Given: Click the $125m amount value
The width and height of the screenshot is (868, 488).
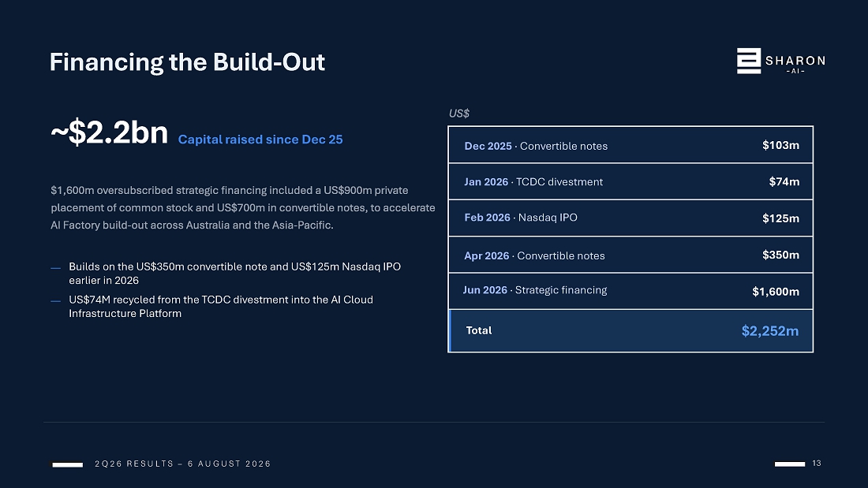Looking at the screenshot, I should 780,218.
